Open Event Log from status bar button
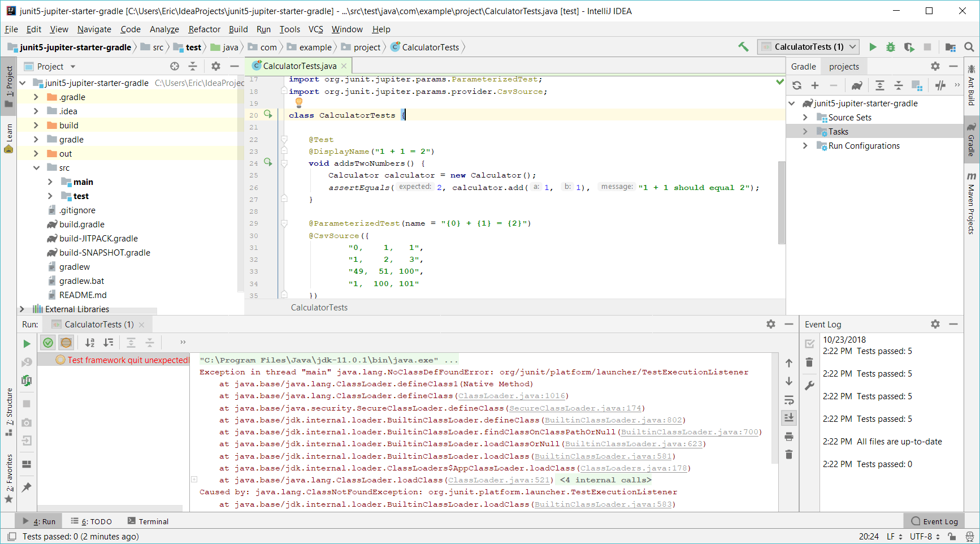 click(935, 521)
